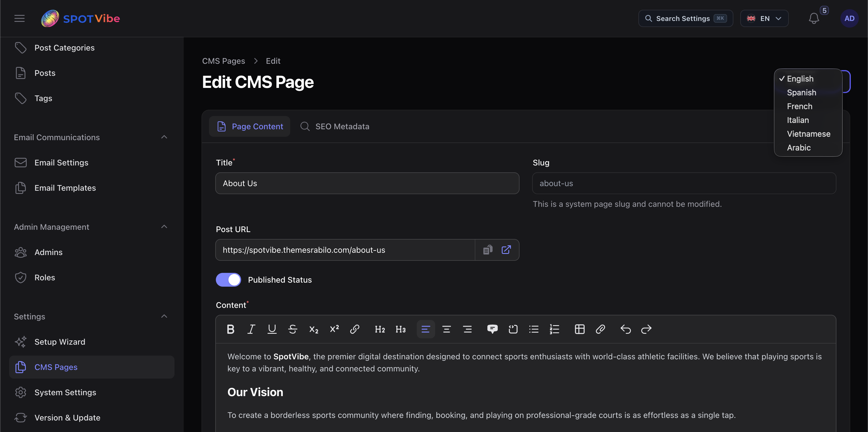Viewport: 868px width, 432px height.
Task: Select Arabic language option
Action: click(x=808, y=148)
